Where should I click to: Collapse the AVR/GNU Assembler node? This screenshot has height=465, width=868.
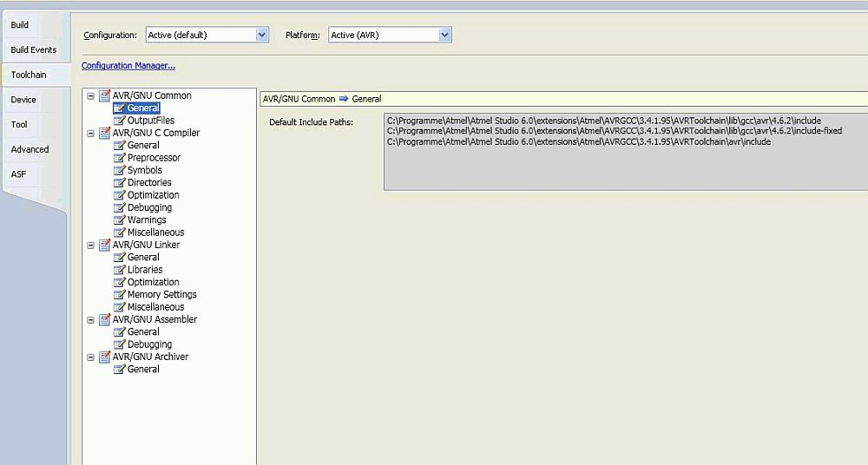(91, 320)
